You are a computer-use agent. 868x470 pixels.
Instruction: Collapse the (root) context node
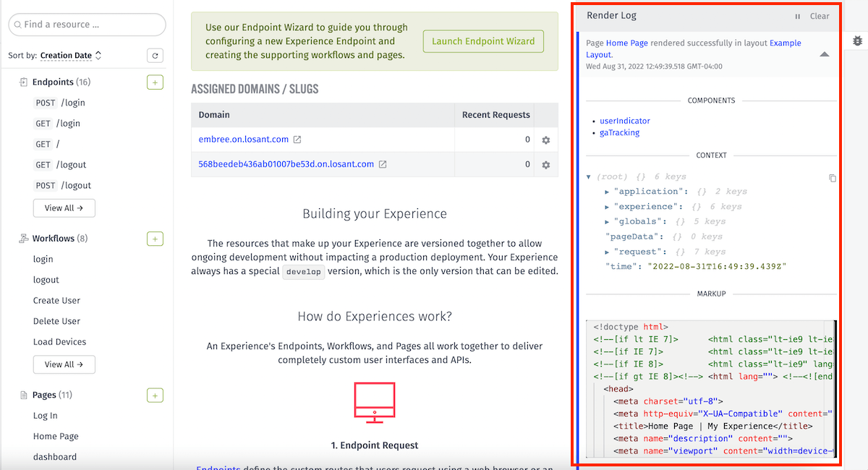(589, 177)
